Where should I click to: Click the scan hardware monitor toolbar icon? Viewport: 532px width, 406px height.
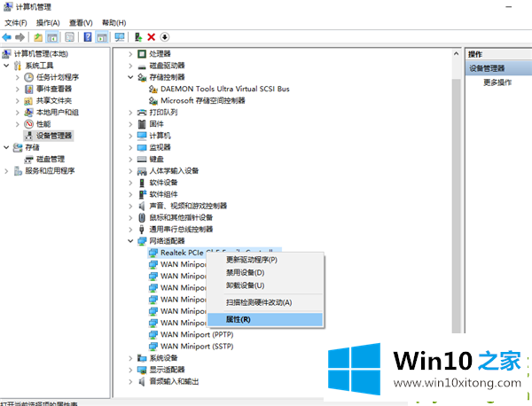coord(120,36)
